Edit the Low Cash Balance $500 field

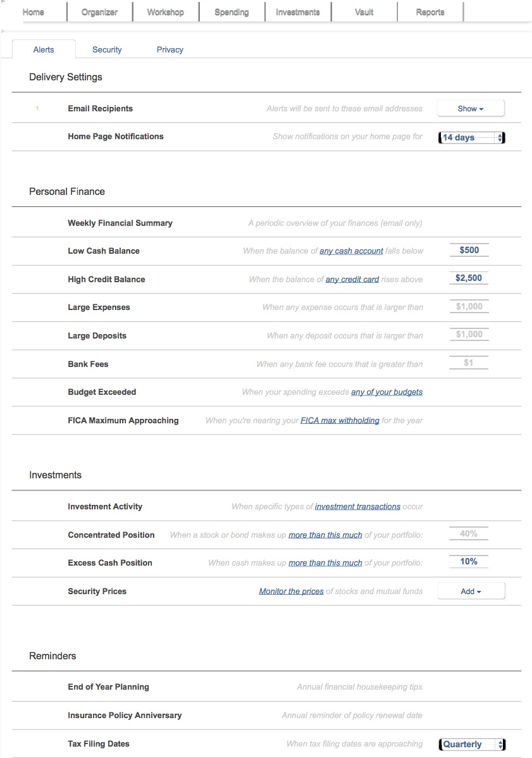[x=469, y=251]
